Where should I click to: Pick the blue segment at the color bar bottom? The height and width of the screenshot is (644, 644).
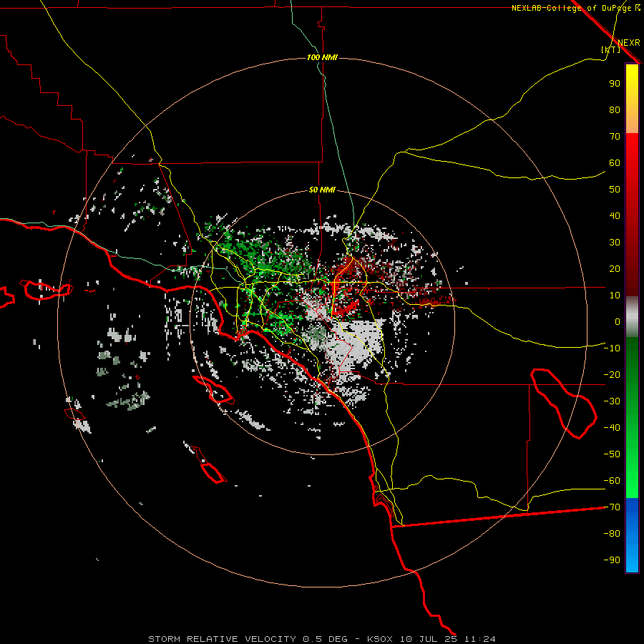tap(632, 535)
